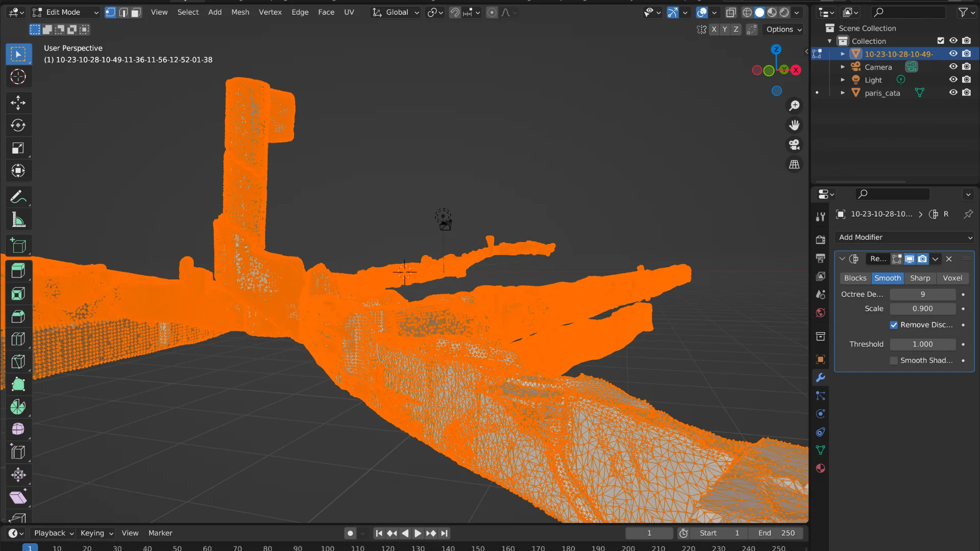Select the Select Box tool
Viewport: 980px width, 551px height.
(x=18, y=54)
